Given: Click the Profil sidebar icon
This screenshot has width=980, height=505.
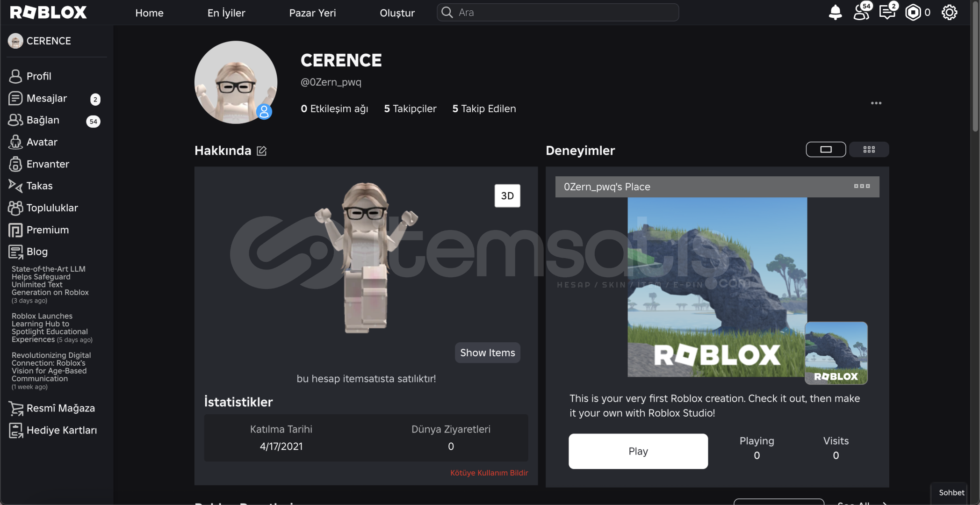Looking at the screenshot, I should [15, 76].
